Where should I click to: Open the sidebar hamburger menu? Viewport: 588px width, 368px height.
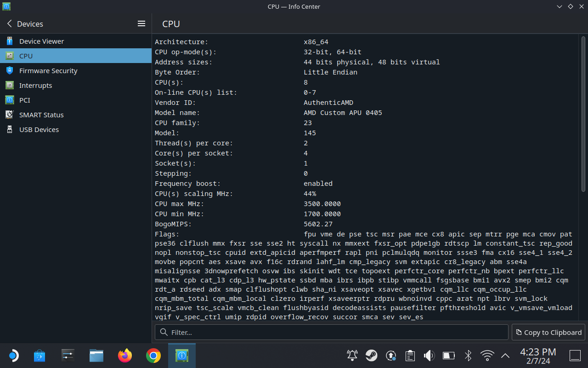(141, 24)
